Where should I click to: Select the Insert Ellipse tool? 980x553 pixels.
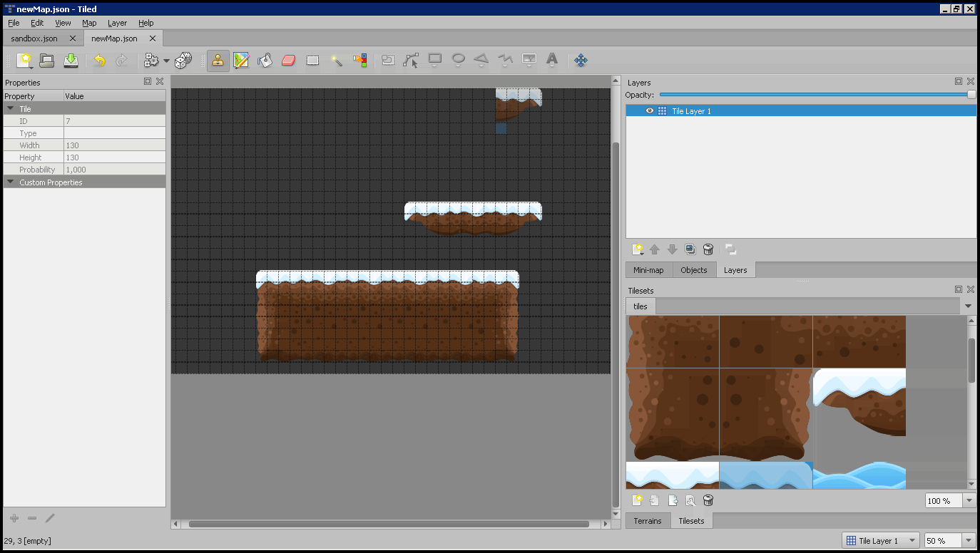pos(458,61)
